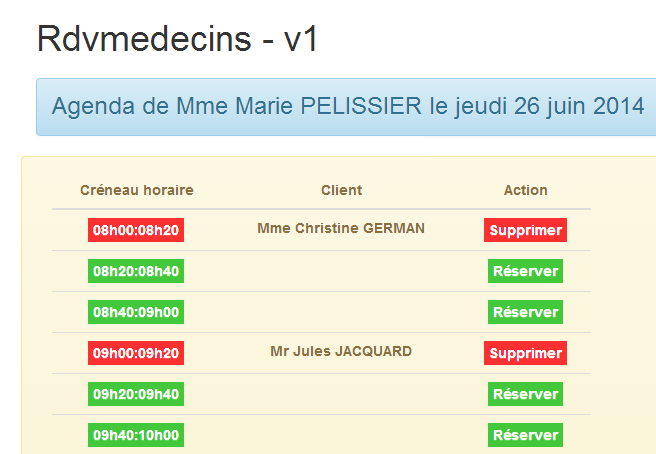The image size is (656, 454).
Task: Click the red 08h00:08h20 slot badge
Action: (136, 230)
